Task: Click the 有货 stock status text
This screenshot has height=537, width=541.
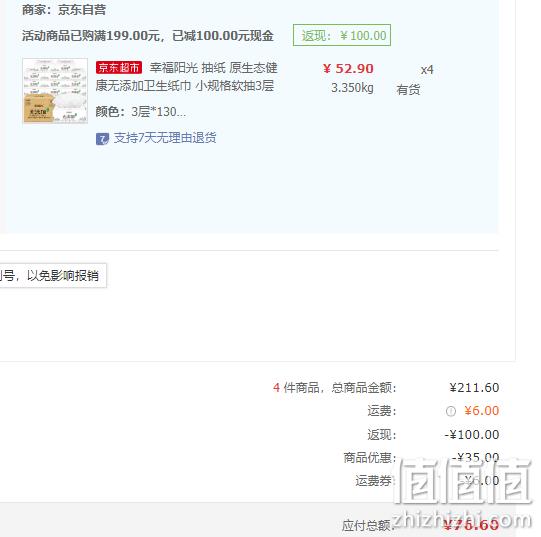Action: point(408,90)
